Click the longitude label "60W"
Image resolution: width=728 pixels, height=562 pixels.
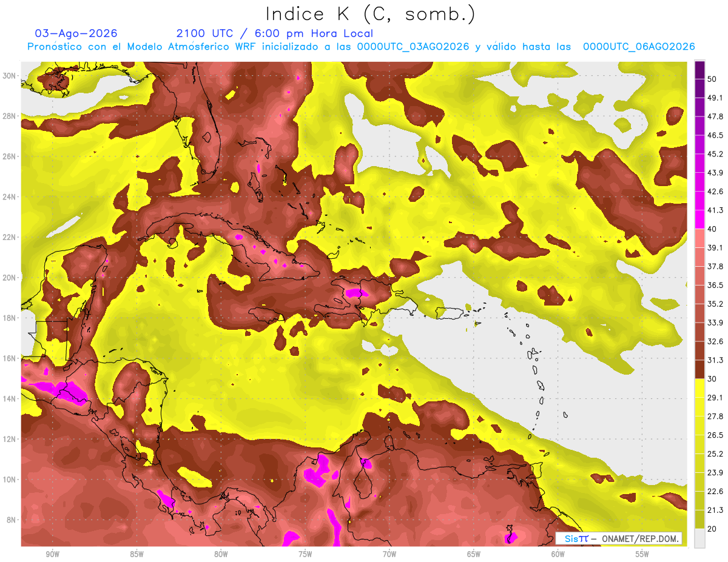pos(558,555)
